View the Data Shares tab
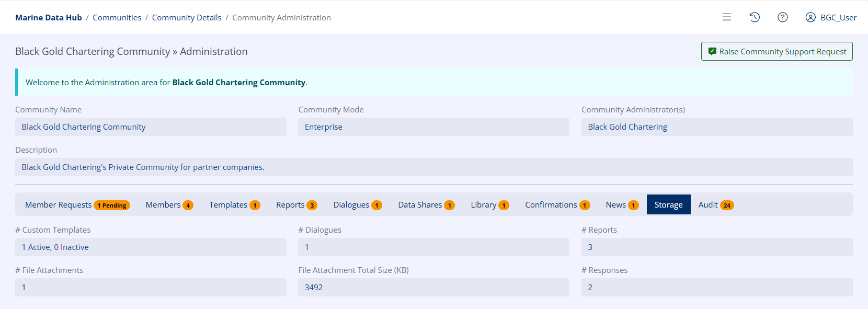Screen dimensions: 868x309 point(426,205)
